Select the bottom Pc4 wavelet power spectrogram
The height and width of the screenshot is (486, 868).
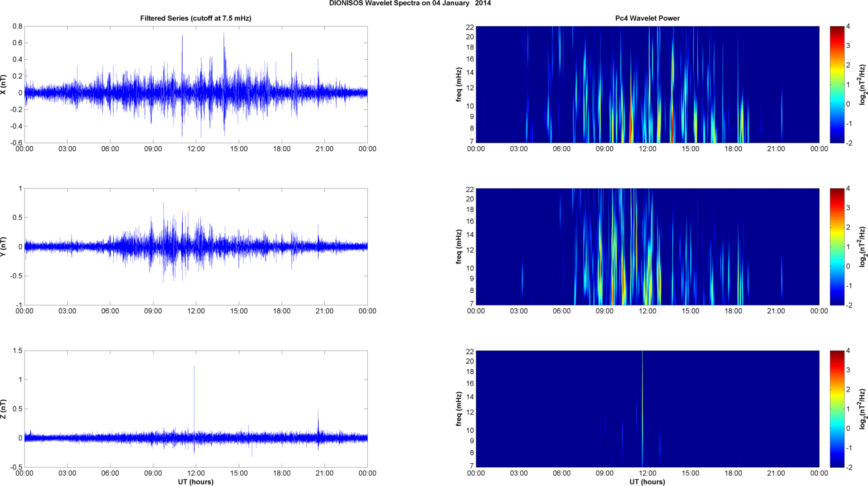coord(647,409)
